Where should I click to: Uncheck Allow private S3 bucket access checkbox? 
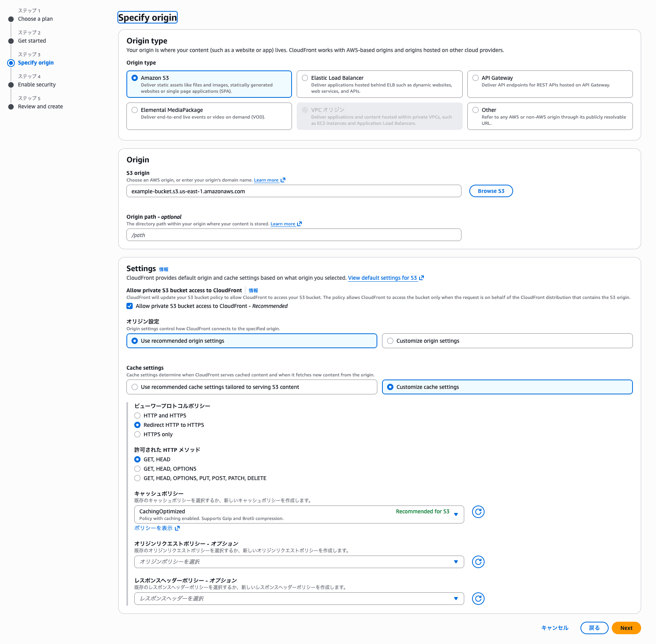(130, 306)
